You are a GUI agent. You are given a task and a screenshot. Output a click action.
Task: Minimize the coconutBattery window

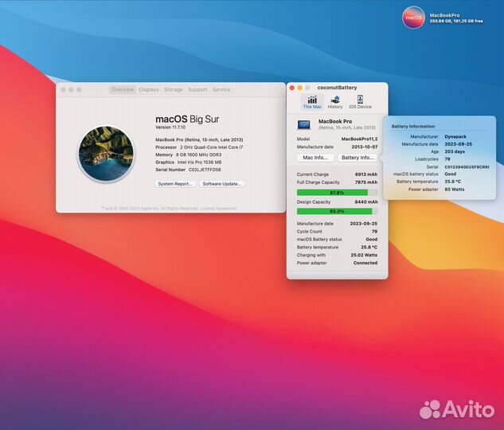point(299,88)
